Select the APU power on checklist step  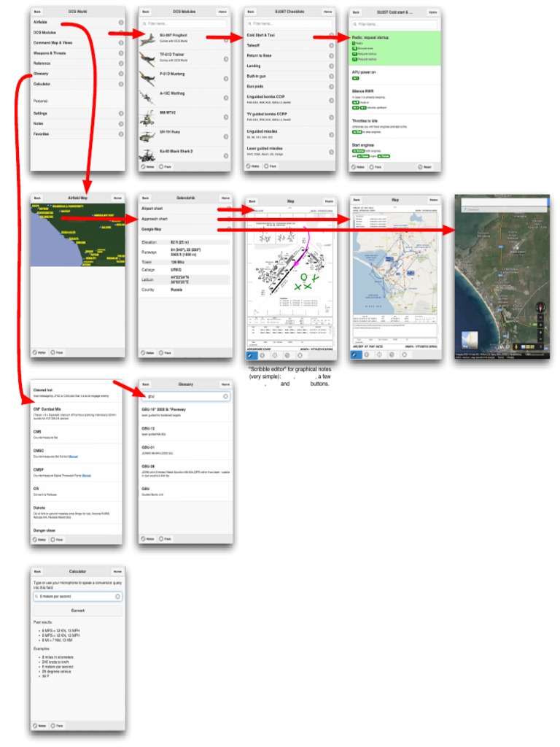click(394, 75)
